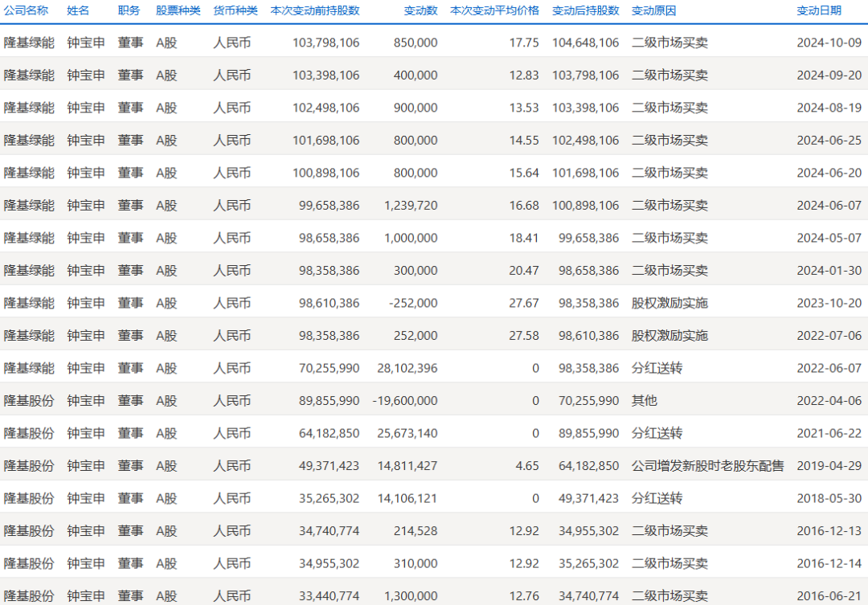Screen dimensions: 868x605
Task: Click the 变动日期 column header
Action: click(819, 10)
